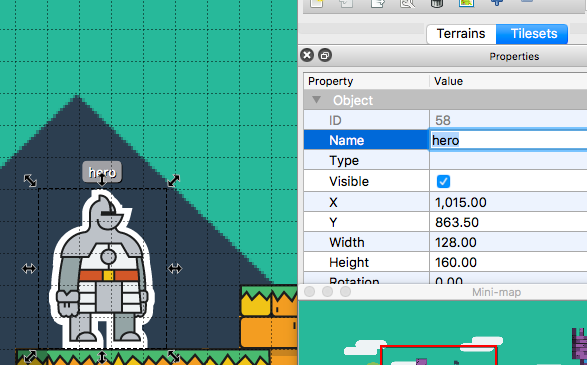Select the Type property row label
The height and width of the screenshot is (365, 587).
tap(344, 160)
